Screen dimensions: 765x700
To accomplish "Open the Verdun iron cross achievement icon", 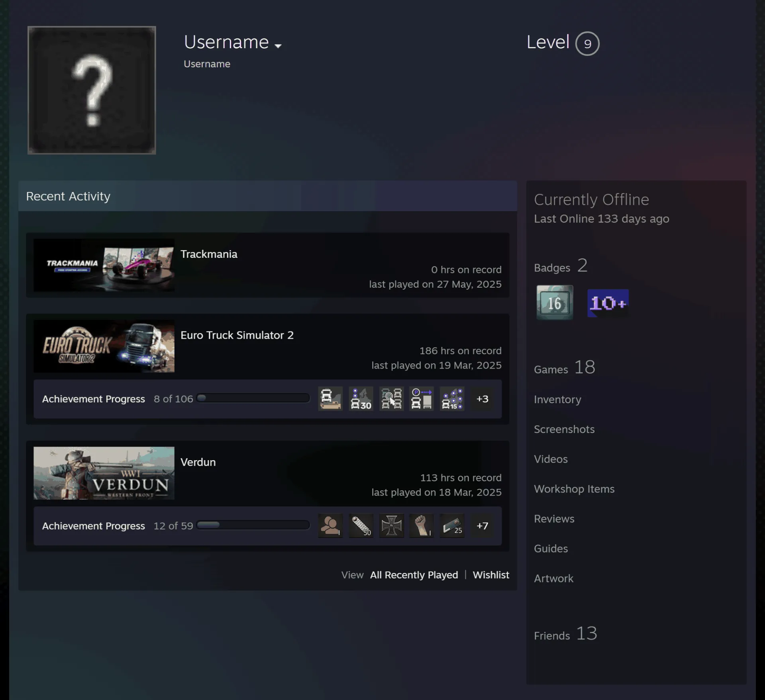I will (x=391, y=526).
